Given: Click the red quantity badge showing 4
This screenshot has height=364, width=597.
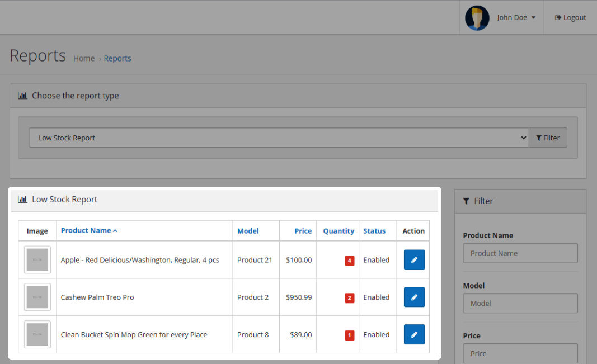Looking at the screenshot, I should click(x=350, y=261).
